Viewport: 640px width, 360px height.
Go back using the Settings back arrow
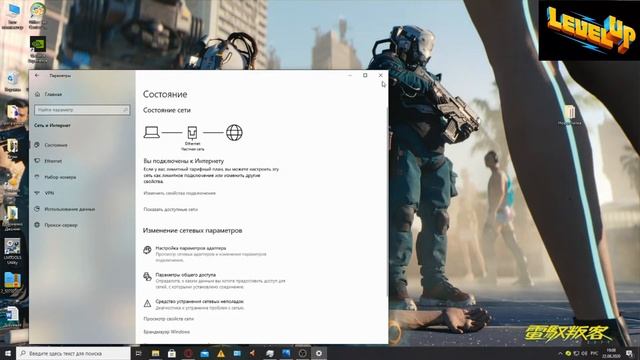(x=37, y=76)
